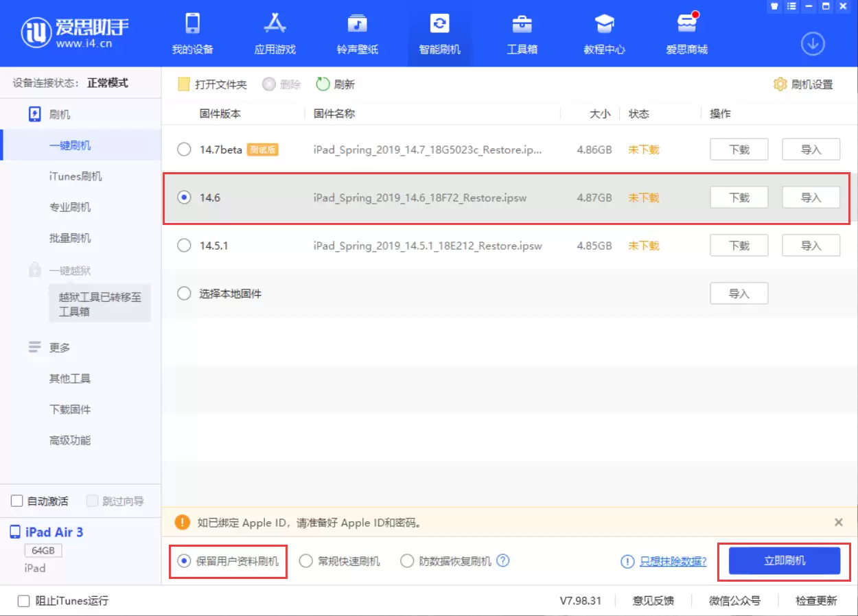Open the 我的设备 device tab
Viewport: 858px width, 616px height.
click(192, 34)
